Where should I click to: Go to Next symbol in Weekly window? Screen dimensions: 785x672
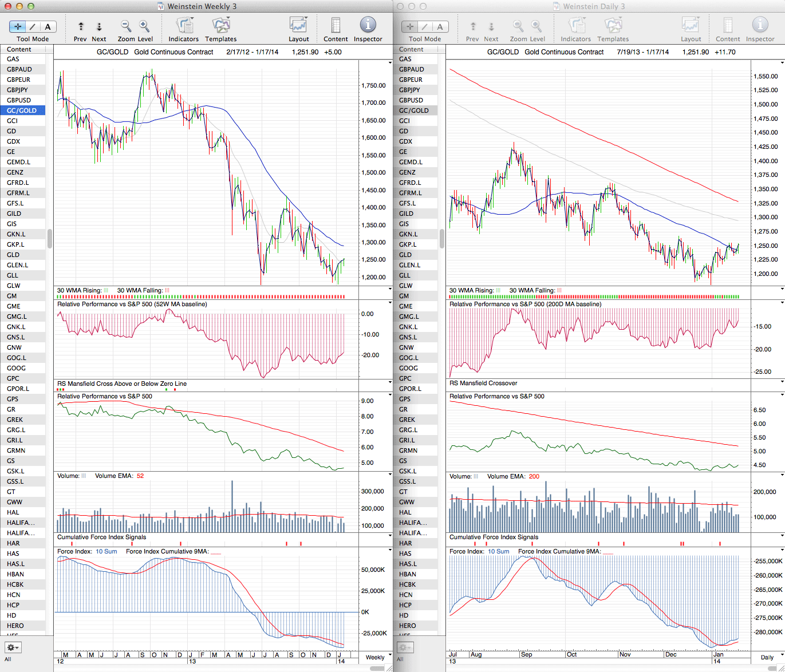99,26
